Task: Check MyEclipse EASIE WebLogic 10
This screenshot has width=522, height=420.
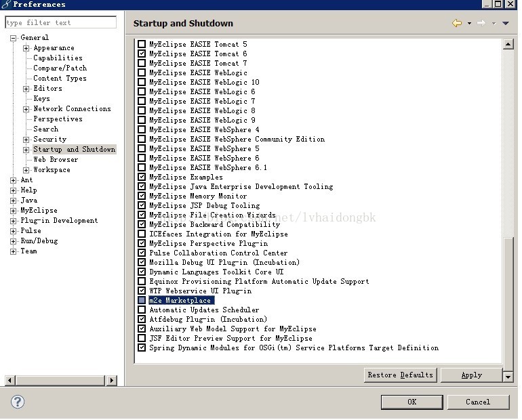Action: 142,82
